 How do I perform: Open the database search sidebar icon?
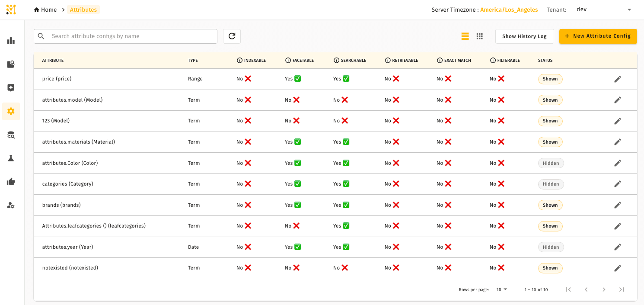coord(11,135)
